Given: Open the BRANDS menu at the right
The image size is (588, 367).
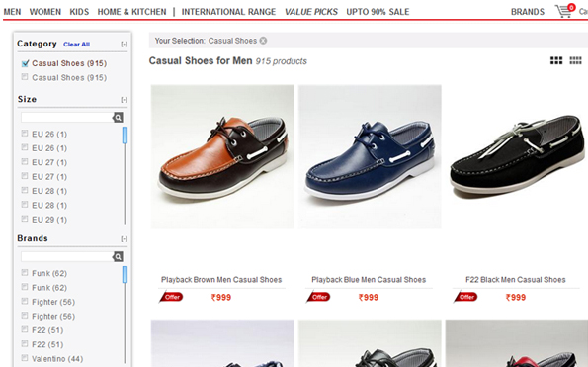Looking at the screenshot, I should [528, 12].
